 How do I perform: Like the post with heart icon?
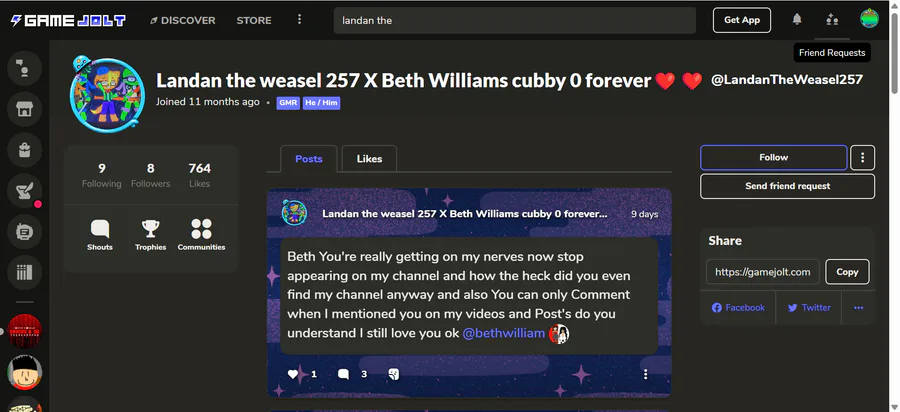click(293, 374)
